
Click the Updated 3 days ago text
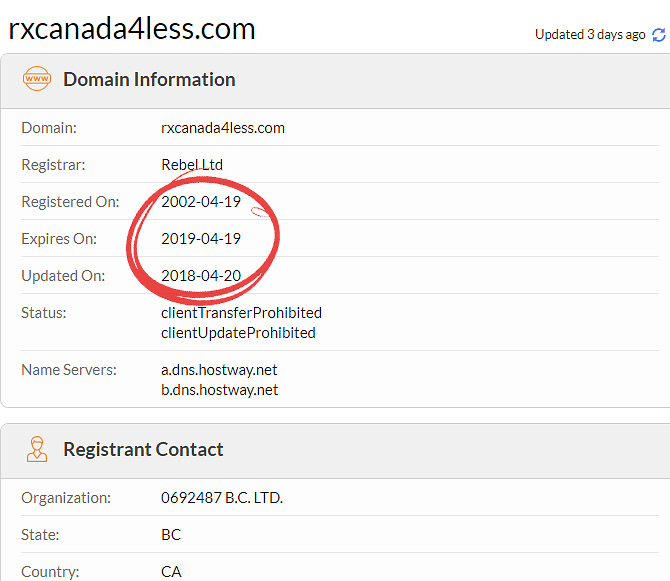(590, 35)
